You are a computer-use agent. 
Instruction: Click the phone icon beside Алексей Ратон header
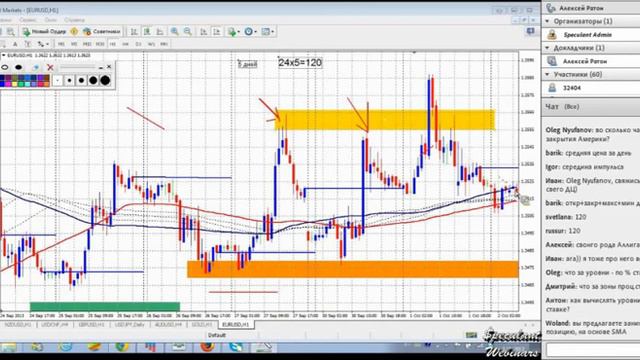[551, 8]
